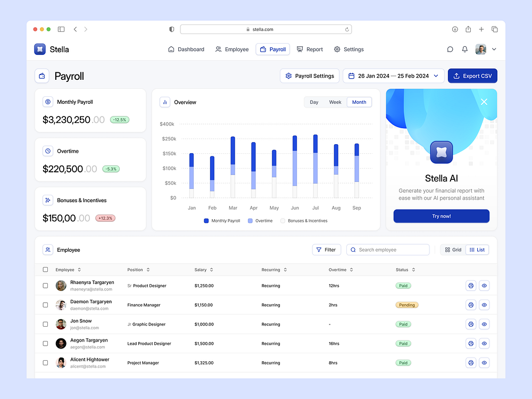The image size is (532, 399).
Task: Open the 26 Jan — 25 Feb date range dropdown
Action: (394, 76)
